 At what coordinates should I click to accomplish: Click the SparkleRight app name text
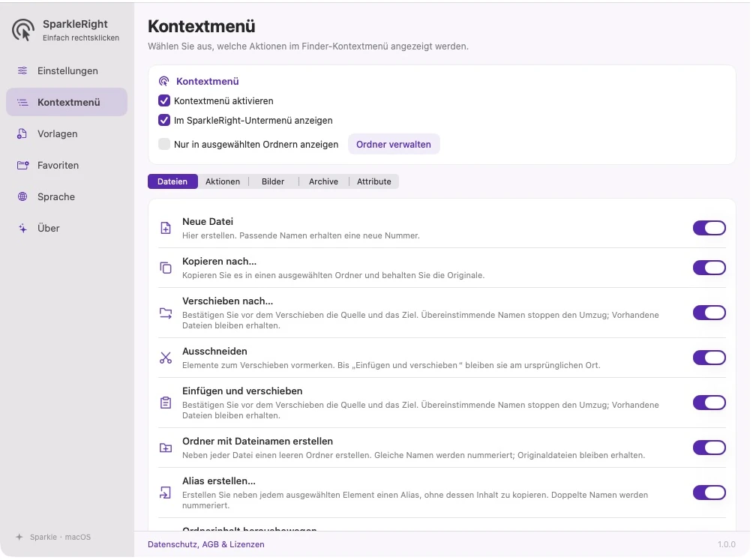click(x=75, y=24)
